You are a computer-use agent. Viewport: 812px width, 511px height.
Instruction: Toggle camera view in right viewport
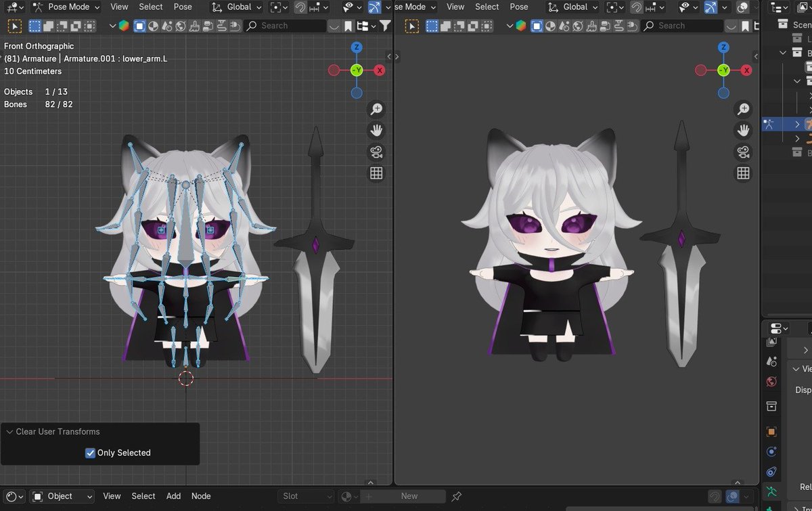[x=743, y=152]
